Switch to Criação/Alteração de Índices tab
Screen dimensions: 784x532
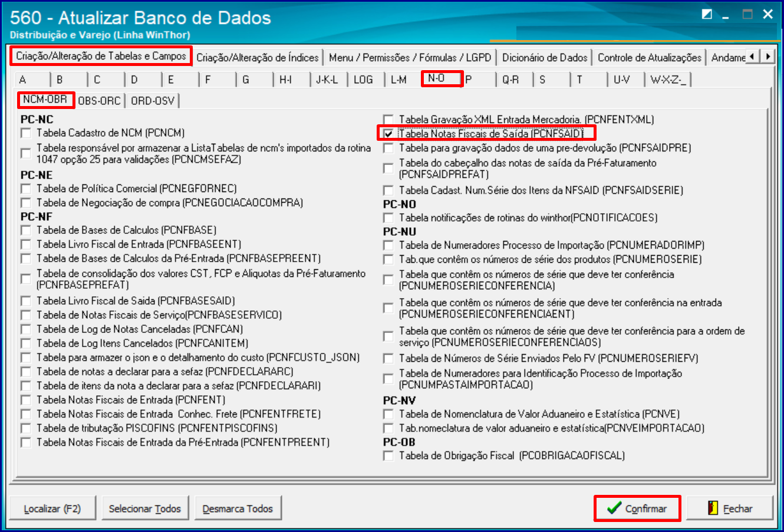pos(258,58)
